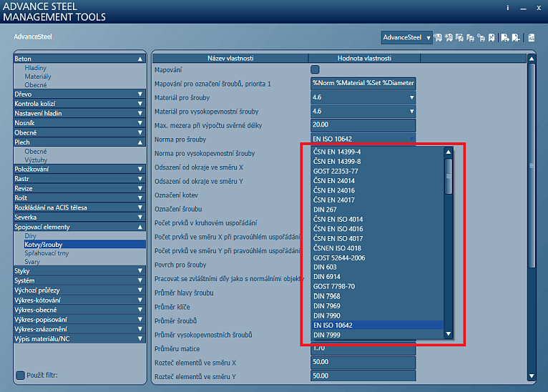Click the Mapování pro označení šroubů field
The height and width of the screenshot is (392, 548).
point(363,84)
